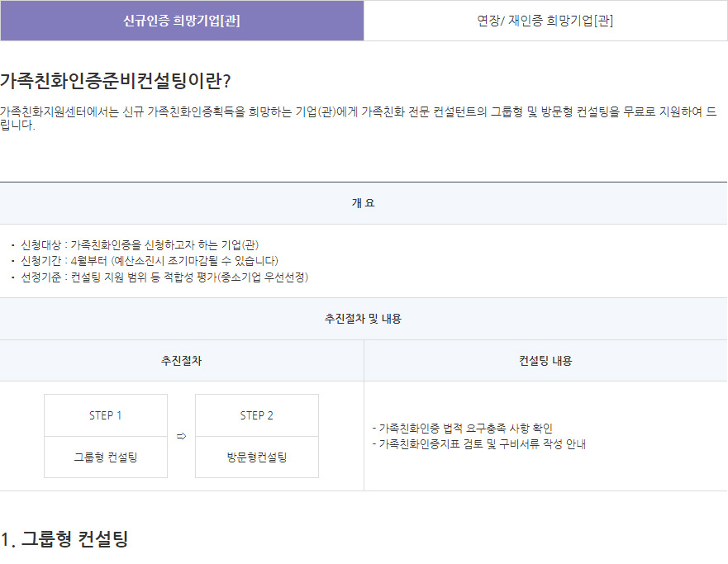Screen dimensions: 728x564
Task: Click the STEP 2 box
Action: pyautogui.click(x=257, y=415)
